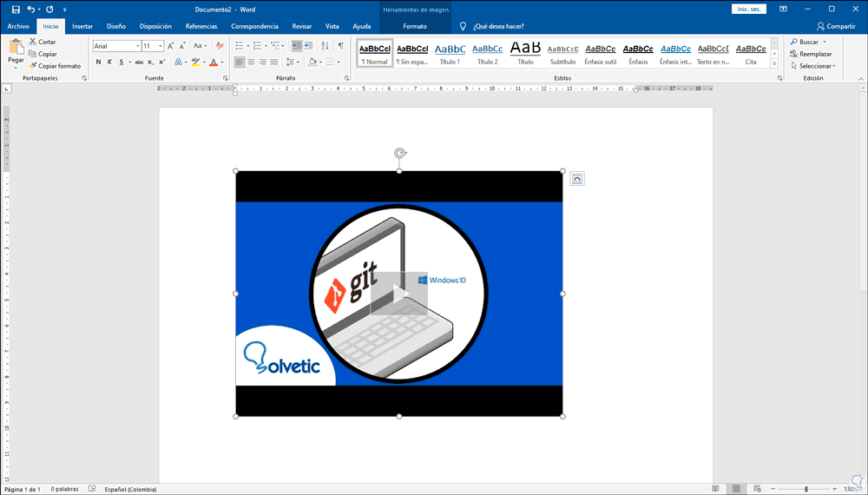868x495 pixels.
Task: Apply the Cita style
Action: 751,54
